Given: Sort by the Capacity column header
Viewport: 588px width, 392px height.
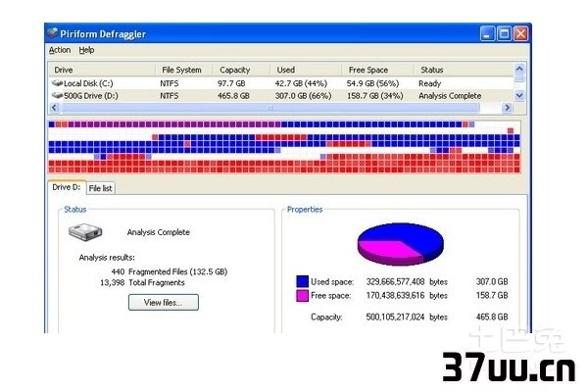Looking at the screenshot, I should point(241,70).
